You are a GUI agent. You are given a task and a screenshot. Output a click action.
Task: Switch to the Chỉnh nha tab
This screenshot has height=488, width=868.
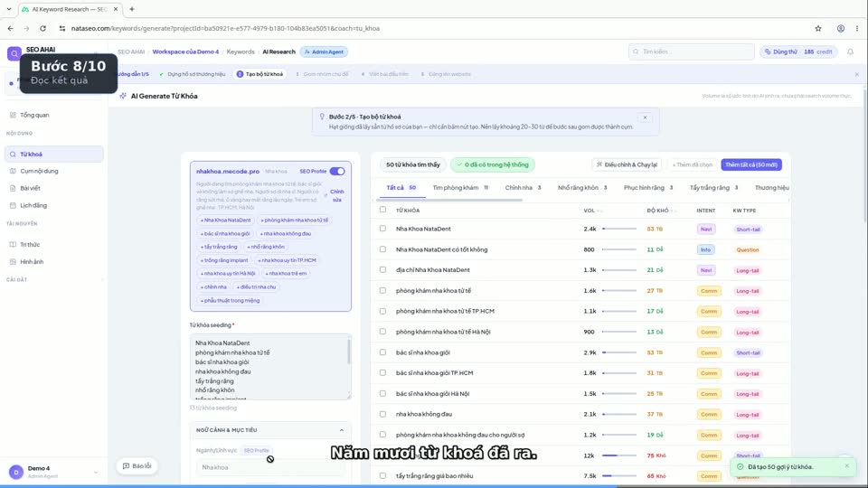524,188
